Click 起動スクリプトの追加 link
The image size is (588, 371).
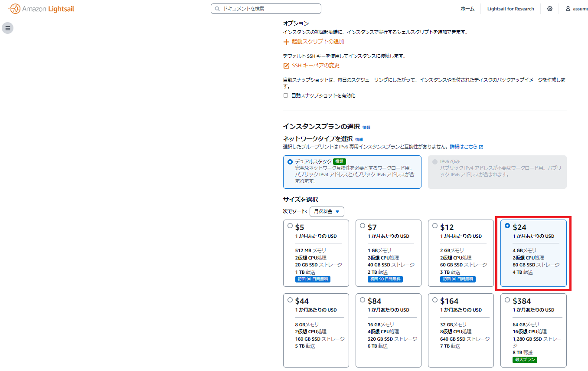pos(318,42)
